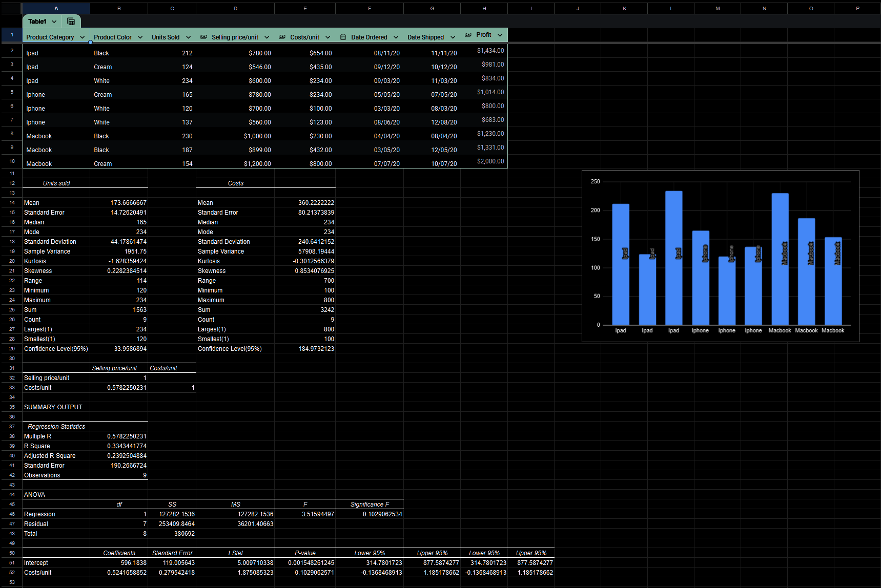The height and width of the screenshot is (588, 881).
Task: Click the ANOVA heading cell
Action: (x=34, y=495)
